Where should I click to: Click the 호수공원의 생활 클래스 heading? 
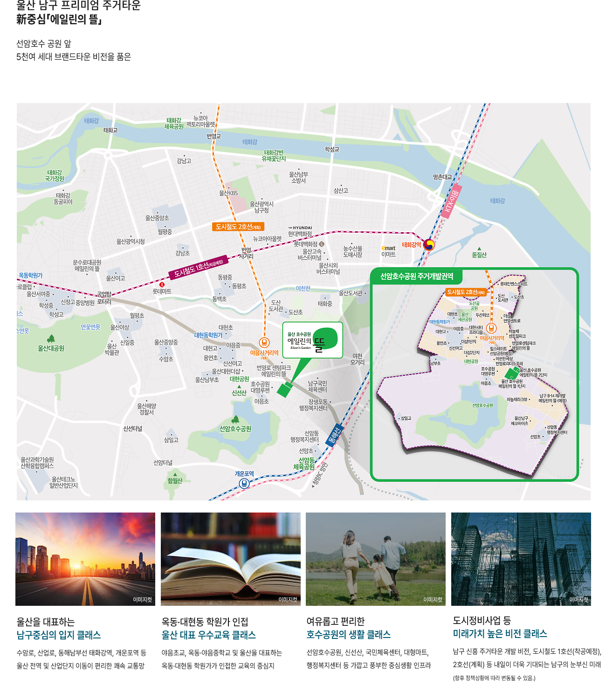point(348,635)
